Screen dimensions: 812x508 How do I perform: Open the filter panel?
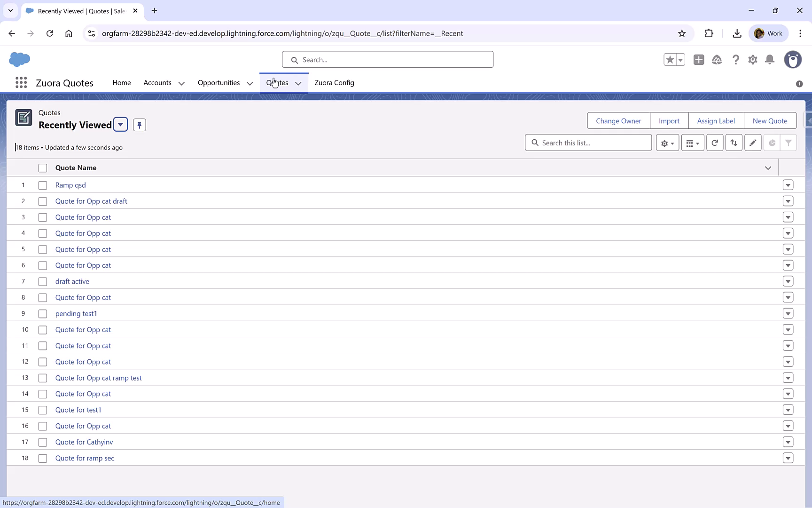click(789, 143)
